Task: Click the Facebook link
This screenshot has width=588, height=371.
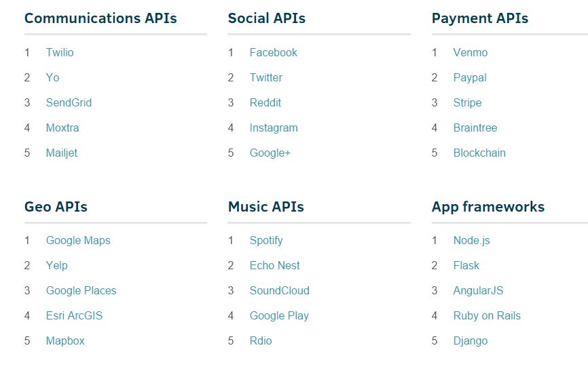Action: pos(273,52)
